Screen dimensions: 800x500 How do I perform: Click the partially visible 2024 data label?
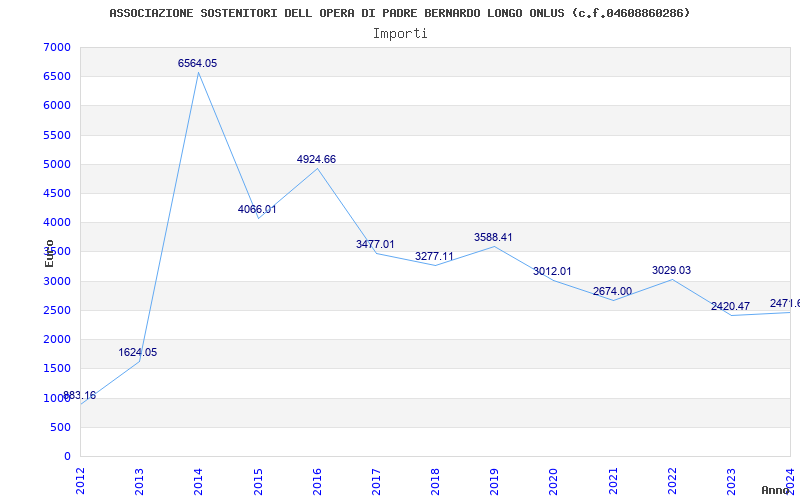785,304
